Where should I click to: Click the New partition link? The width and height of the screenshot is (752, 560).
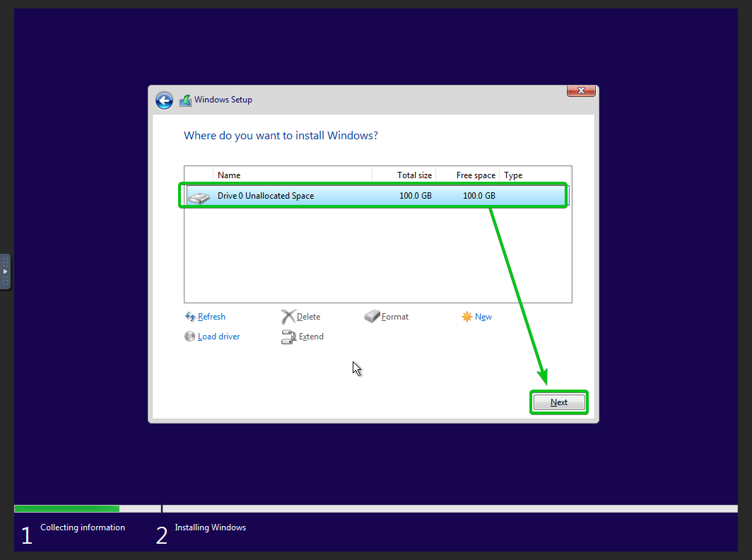(483, 317)
